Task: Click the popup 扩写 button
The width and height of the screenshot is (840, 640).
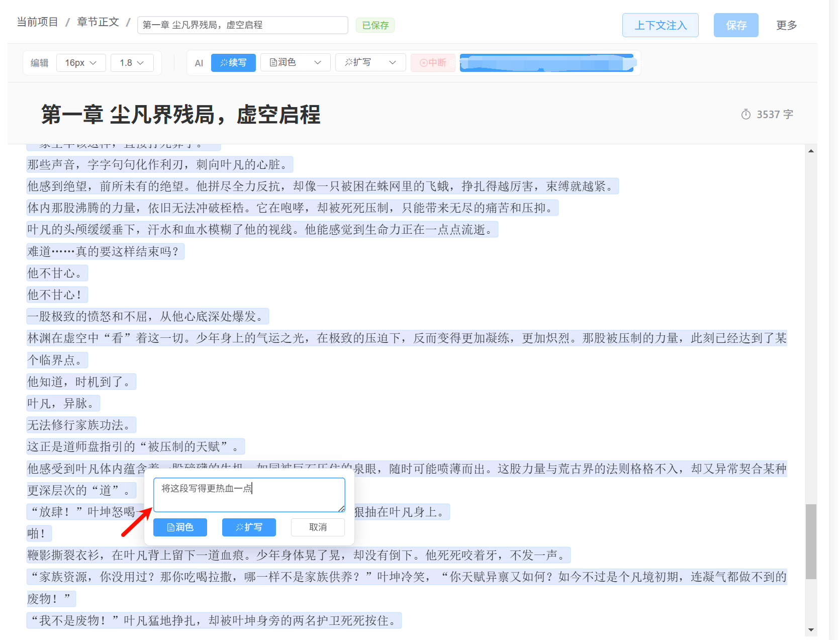Action: 249,527
